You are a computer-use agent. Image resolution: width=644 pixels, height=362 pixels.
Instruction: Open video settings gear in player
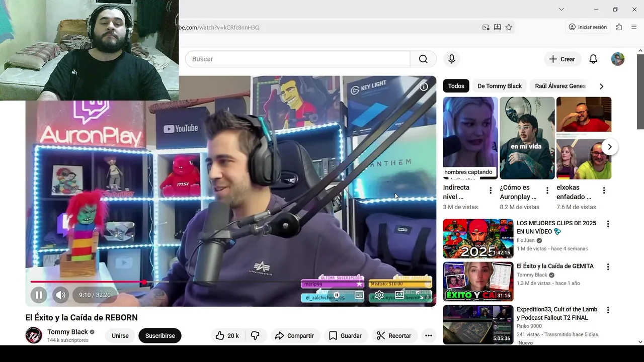[x=379, y=295]
